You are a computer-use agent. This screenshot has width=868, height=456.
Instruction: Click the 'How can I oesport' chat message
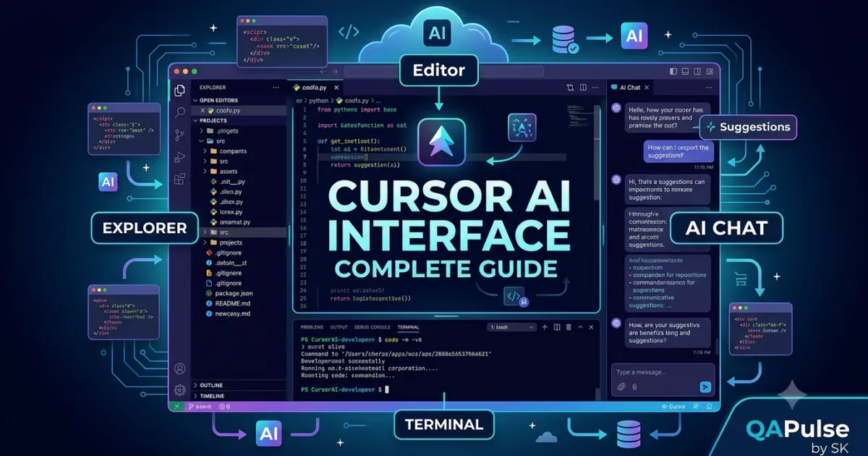coord(678,151)
